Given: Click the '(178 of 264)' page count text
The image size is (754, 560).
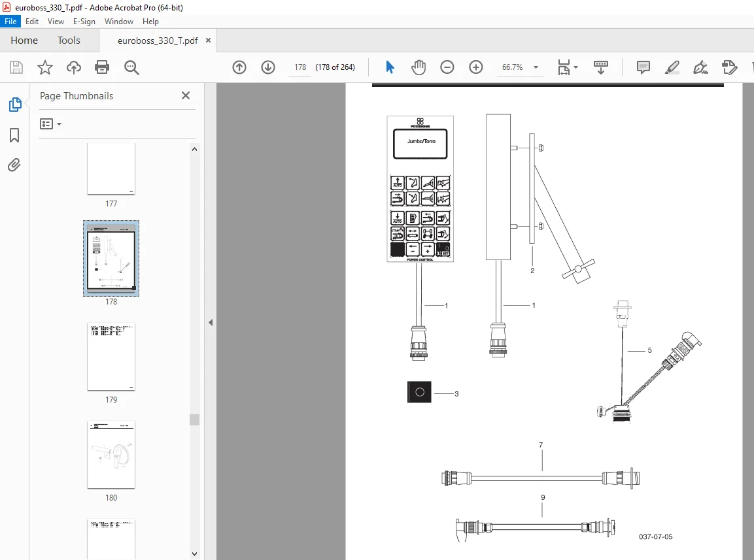Looking at the screenshot, I should click(335, 67).
